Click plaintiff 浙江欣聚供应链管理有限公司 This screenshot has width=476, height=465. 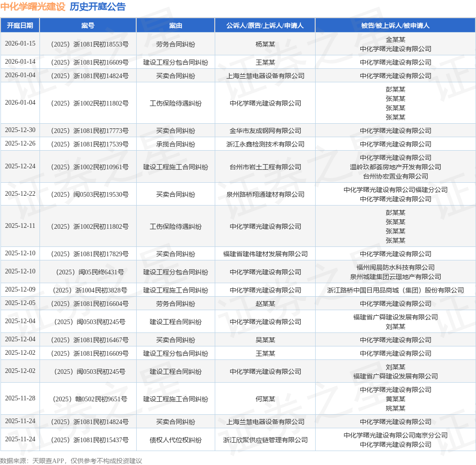click(265, 440)
